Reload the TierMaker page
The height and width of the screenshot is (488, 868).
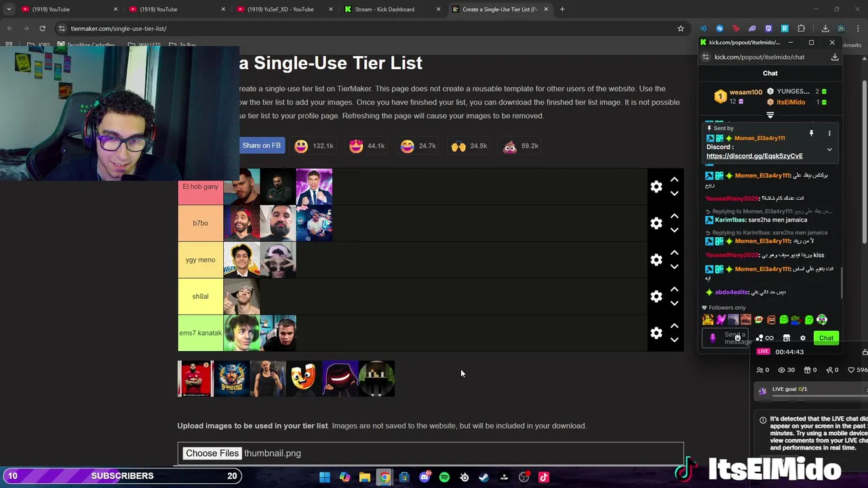point(42,28)
